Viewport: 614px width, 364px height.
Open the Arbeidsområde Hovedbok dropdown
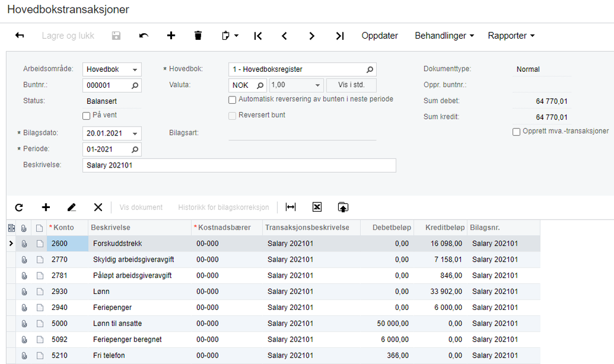135,69
